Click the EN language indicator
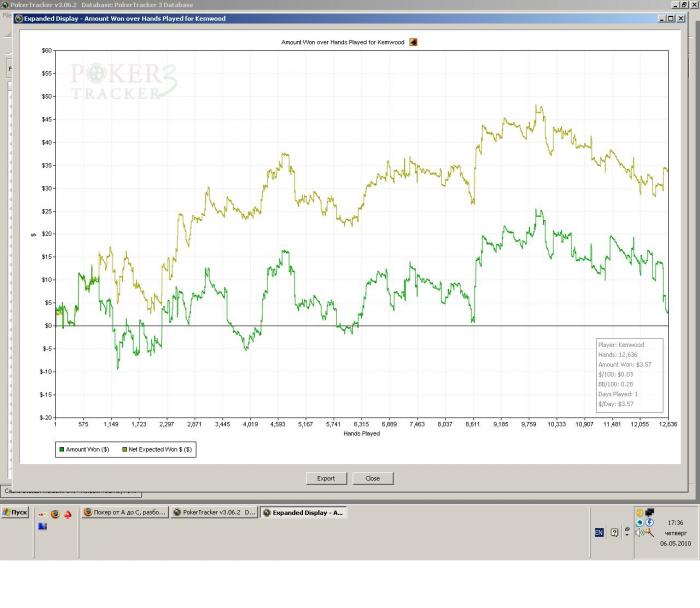The height and width of the screenshot is (608, 700). 600,532
